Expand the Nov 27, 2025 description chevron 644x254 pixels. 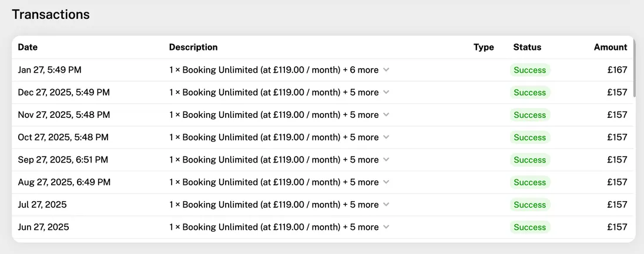pyautogui.click(x=386, y=115)
